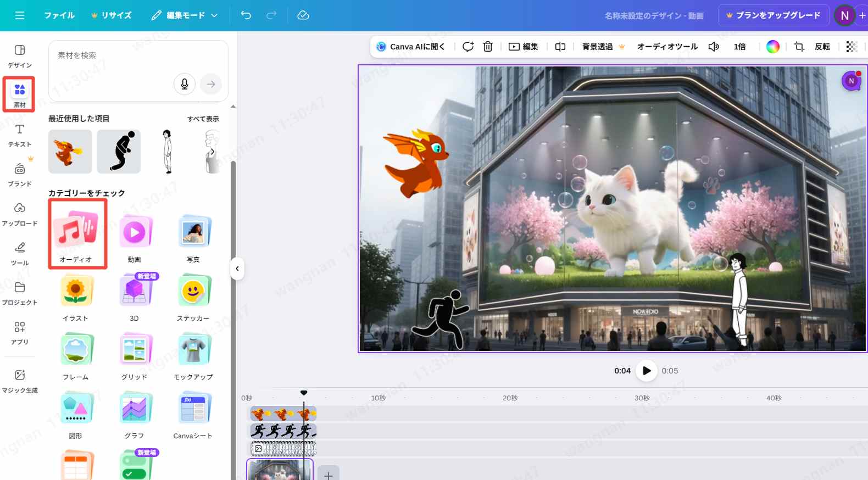Open the デザイン side panel
The width and height of the screenshot is (868, 480).
20,56
